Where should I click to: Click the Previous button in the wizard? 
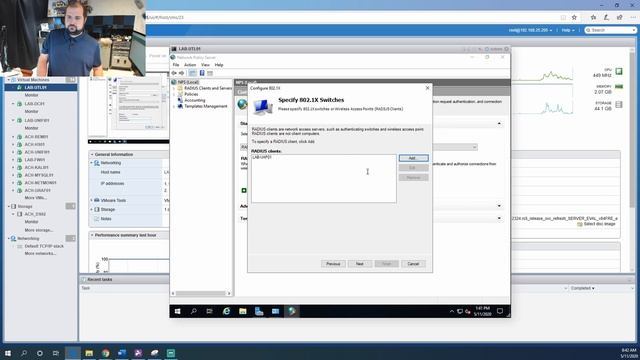point(333,264)
